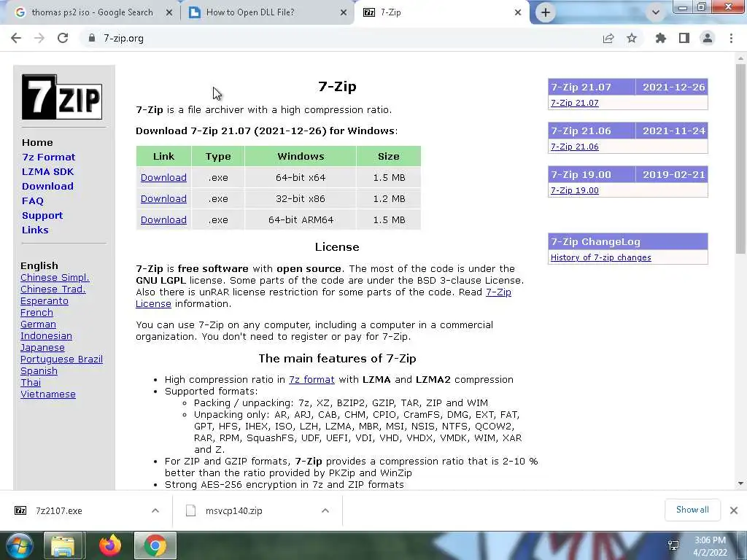This screenshot has width=747, height=560.
Task: Click the network tray icon
Action: [673, 545]
